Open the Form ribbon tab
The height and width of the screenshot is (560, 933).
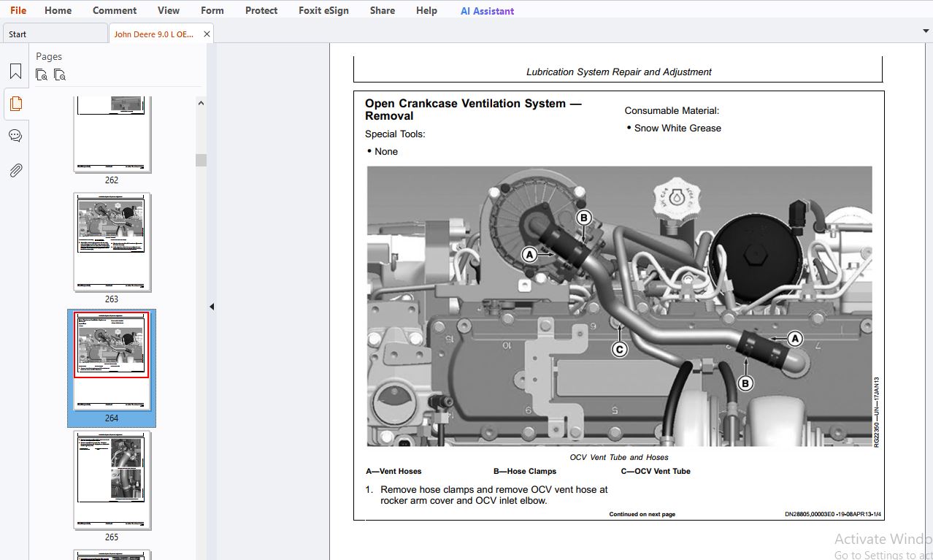tap(212, 10)
